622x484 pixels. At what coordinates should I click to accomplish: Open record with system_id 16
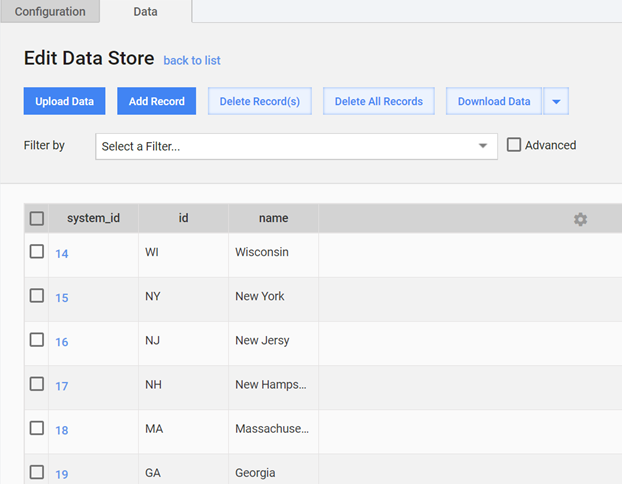(61, 342)
